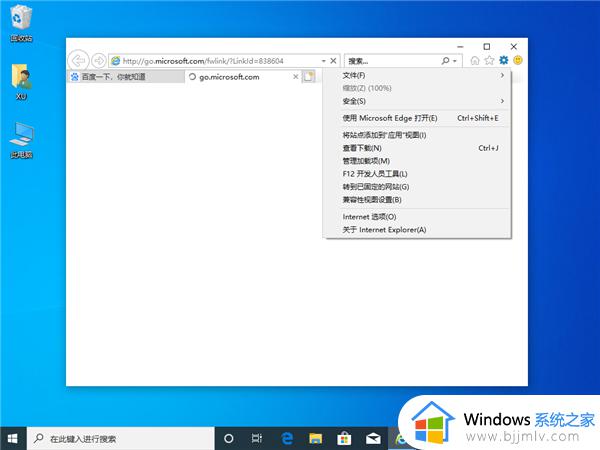The height and width of the screenshot is (450, 600).
Task: Expand the 文件(F) submenu
Action: click(x=419, y=75)
